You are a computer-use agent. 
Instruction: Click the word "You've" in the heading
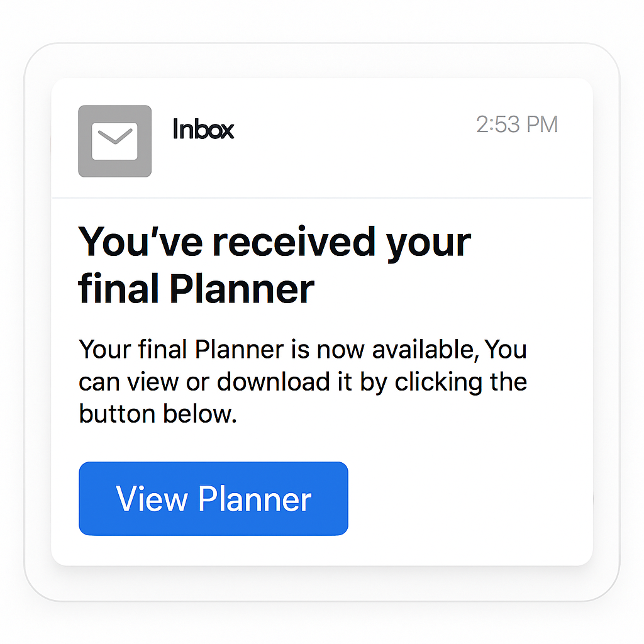click(x=141, y=242)
